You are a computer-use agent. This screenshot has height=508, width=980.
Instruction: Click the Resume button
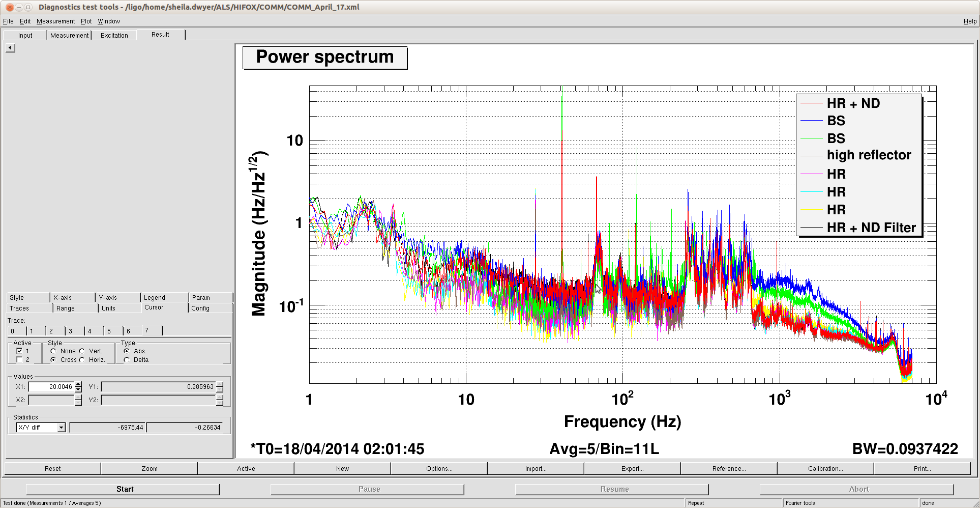(612, 489)
